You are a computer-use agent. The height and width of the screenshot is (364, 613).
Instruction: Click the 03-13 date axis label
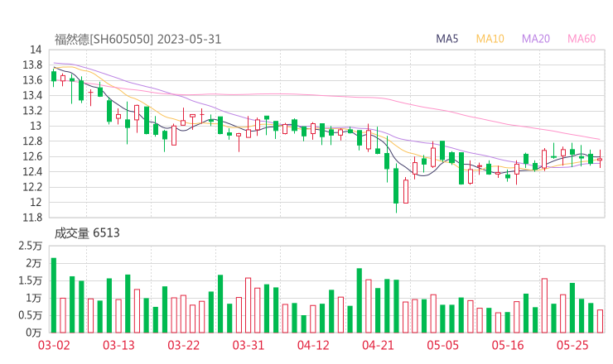[118, 345]
